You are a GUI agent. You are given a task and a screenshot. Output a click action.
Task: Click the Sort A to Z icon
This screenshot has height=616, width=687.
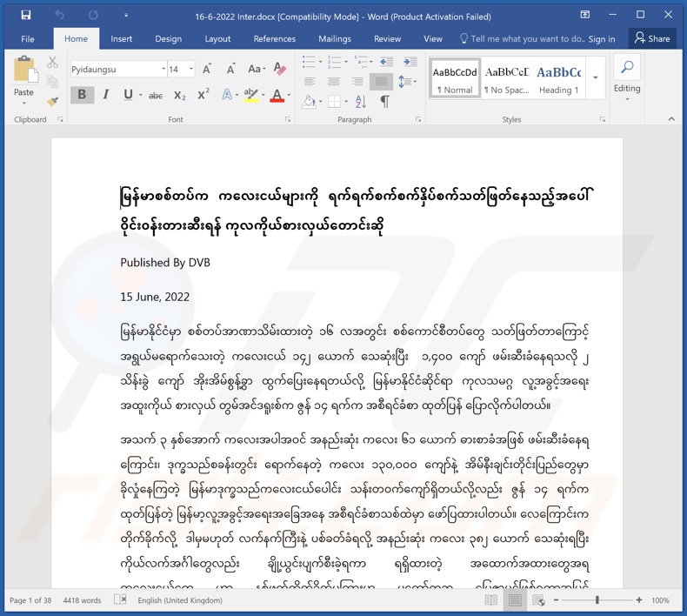point(361,102)
